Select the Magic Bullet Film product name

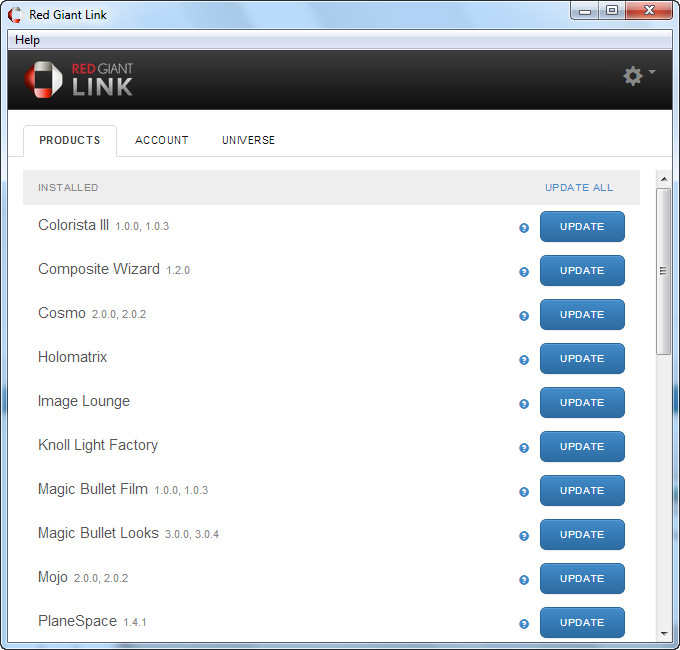[x=93, y=489]
